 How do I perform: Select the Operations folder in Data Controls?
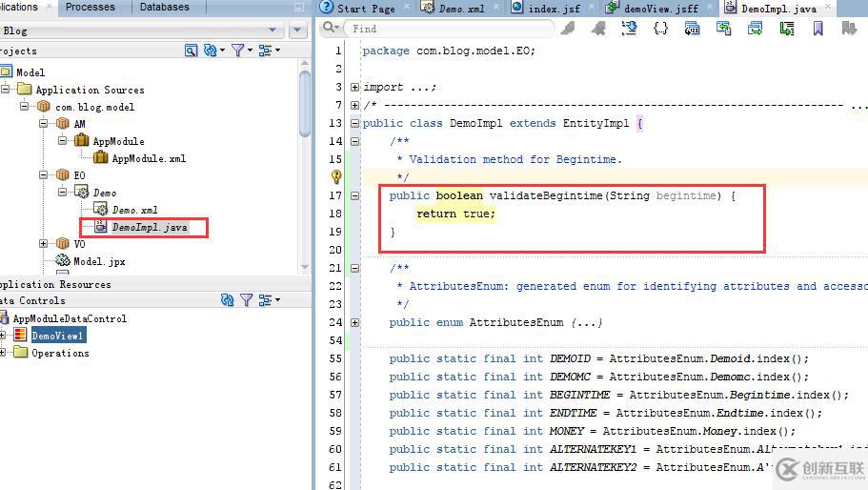click(60, 353)
